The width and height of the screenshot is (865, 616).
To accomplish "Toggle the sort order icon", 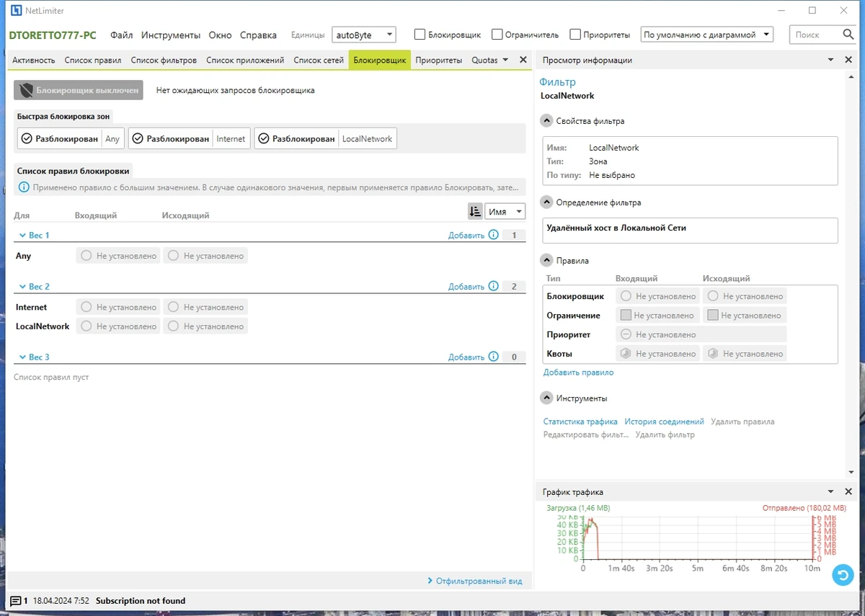I will point(475,211).
